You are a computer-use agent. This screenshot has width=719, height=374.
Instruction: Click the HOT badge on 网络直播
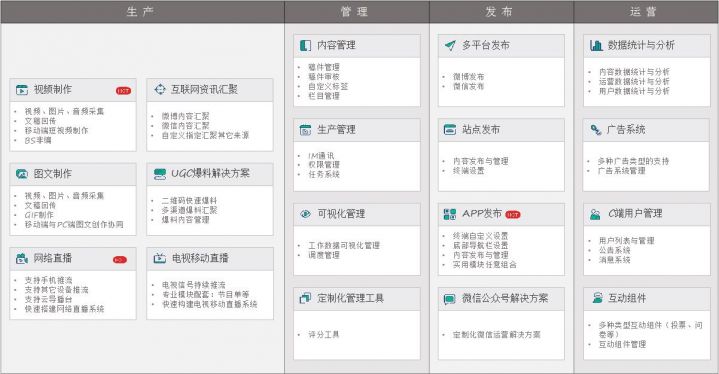pos(120,260)
